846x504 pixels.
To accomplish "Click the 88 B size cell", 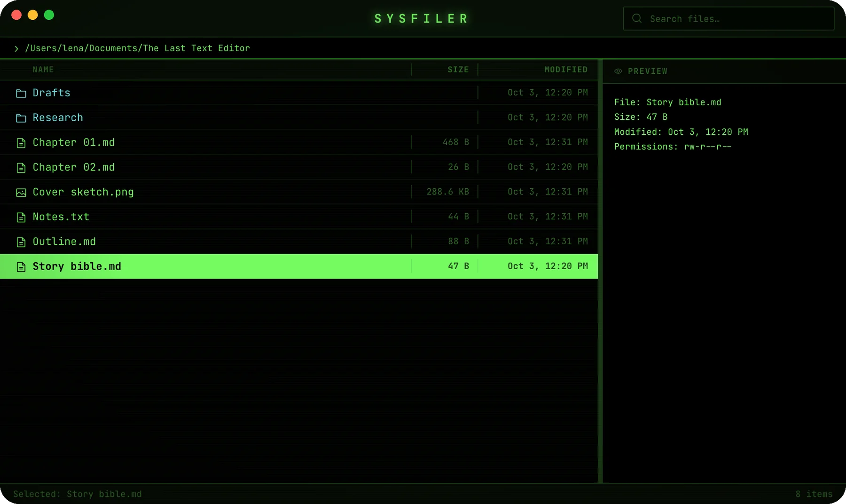I will tap(458, 241).
